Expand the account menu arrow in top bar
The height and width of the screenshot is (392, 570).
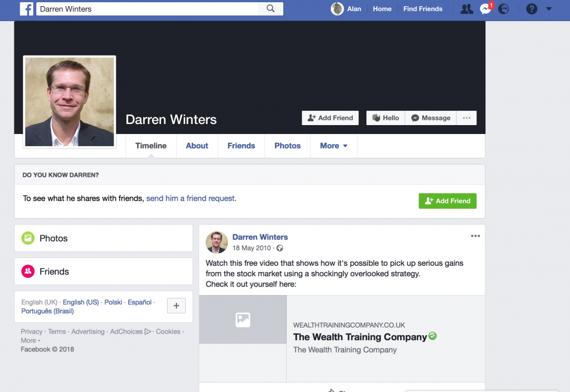(x=549, y=9)
